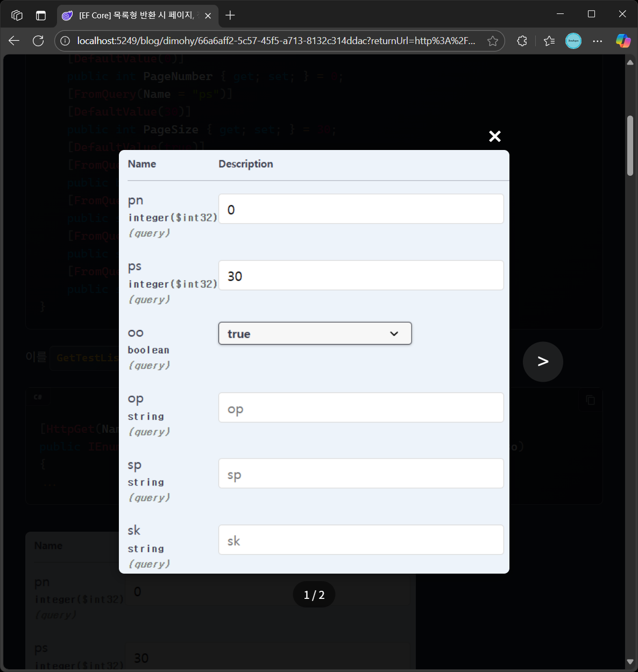638x672 pixels.
Task: Click the browser back arrow
Action: 14,41
